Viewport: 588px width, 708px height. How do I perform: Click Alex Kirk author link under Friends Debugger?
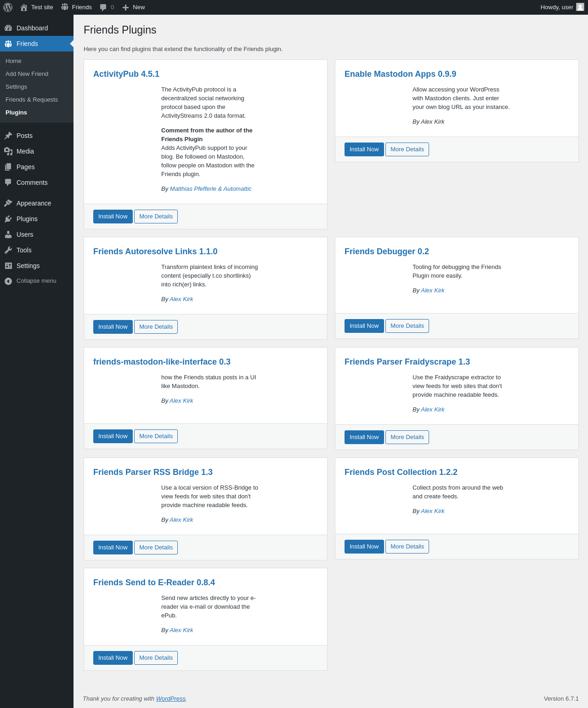433,291
